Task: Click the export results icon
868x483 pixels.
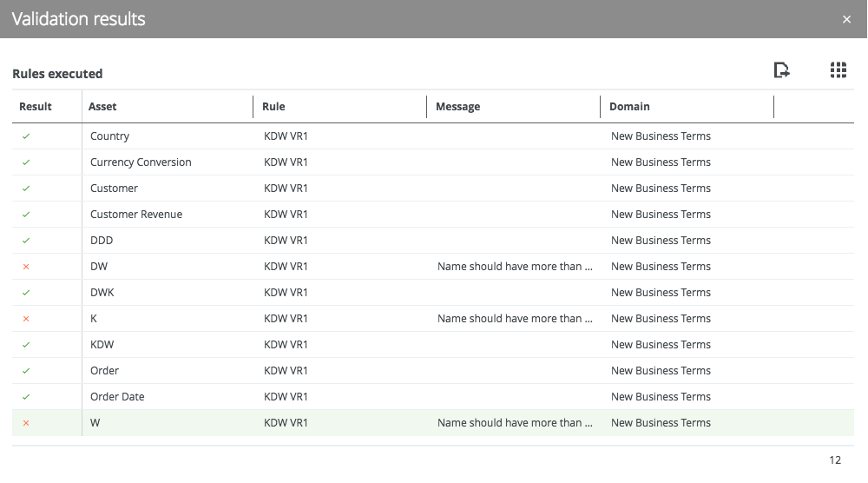Action: point(781,71)
